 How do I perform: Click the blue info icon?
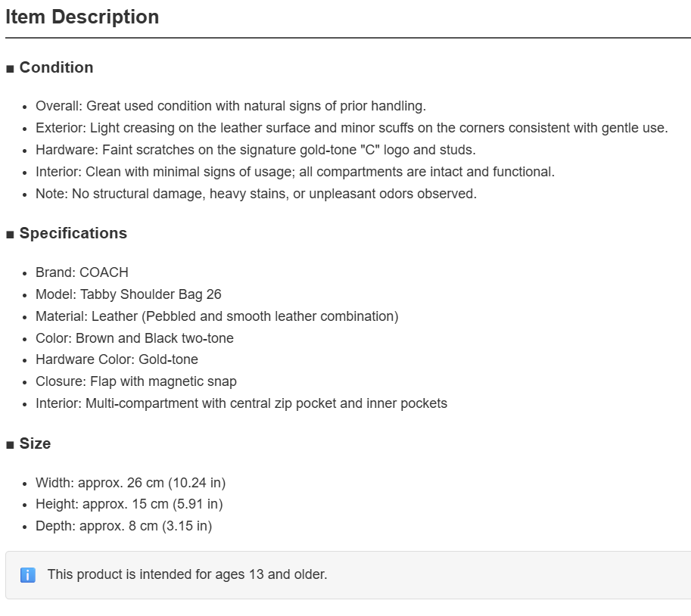28,575
